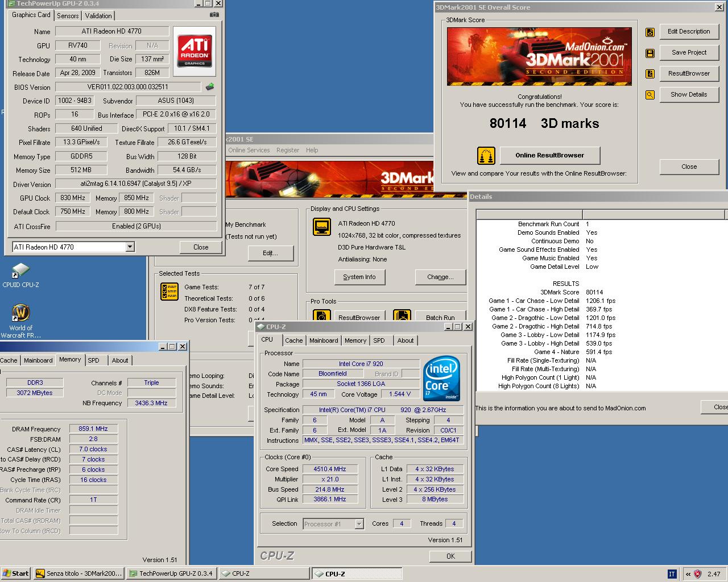Open Online Services menu in 3DMark
This screenshot has height=582, width=728.
(249, 150)
